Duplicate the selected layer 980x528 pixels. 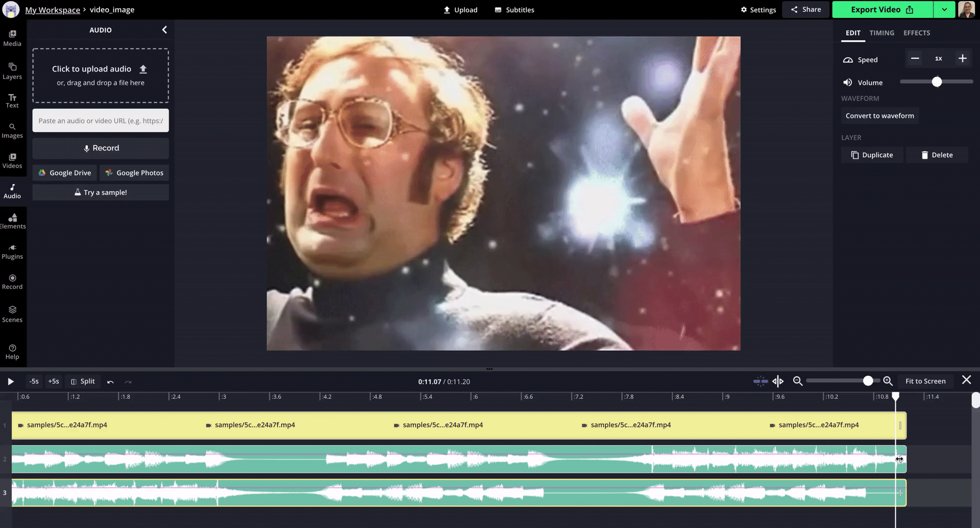tap(872, 155)
